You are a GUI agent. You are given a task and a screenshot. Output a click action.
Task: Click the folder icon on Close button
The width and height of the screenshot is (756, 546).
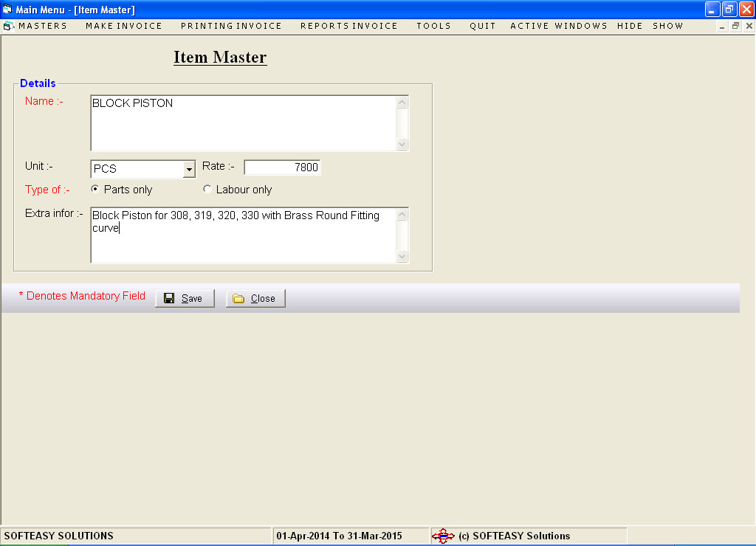coord(238,298)
